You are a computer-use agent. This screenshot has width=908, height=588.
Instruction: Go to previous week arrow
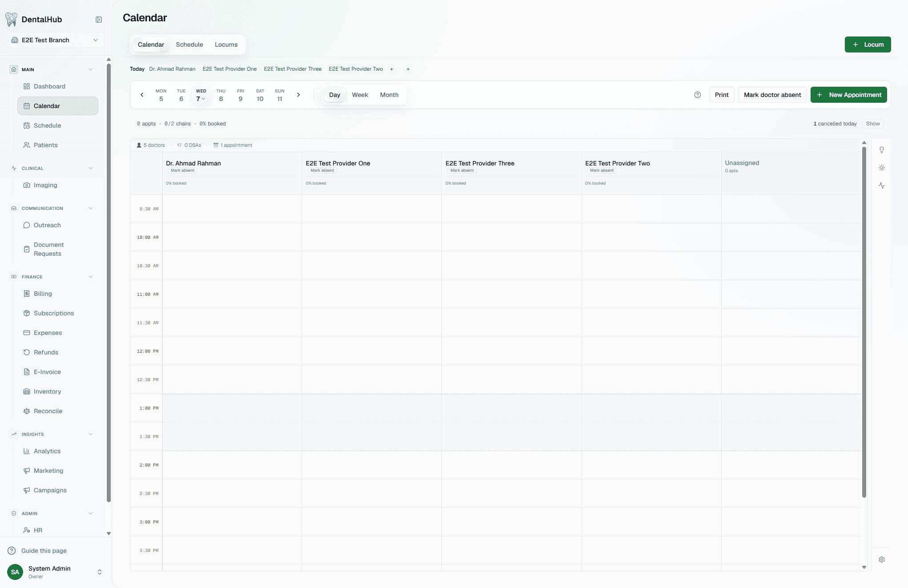(x=142, y=95)
